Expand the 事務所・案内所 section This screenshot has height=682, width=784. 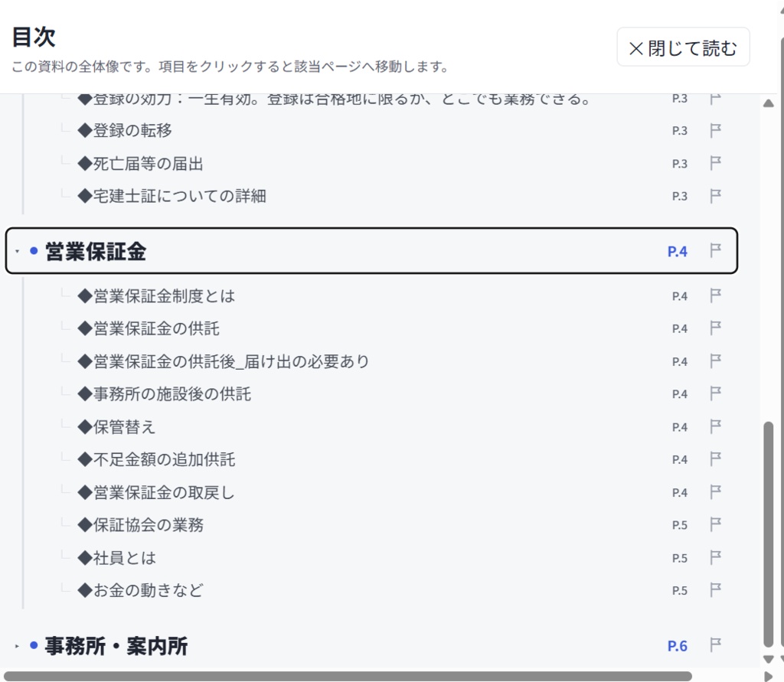pos(18,646)
